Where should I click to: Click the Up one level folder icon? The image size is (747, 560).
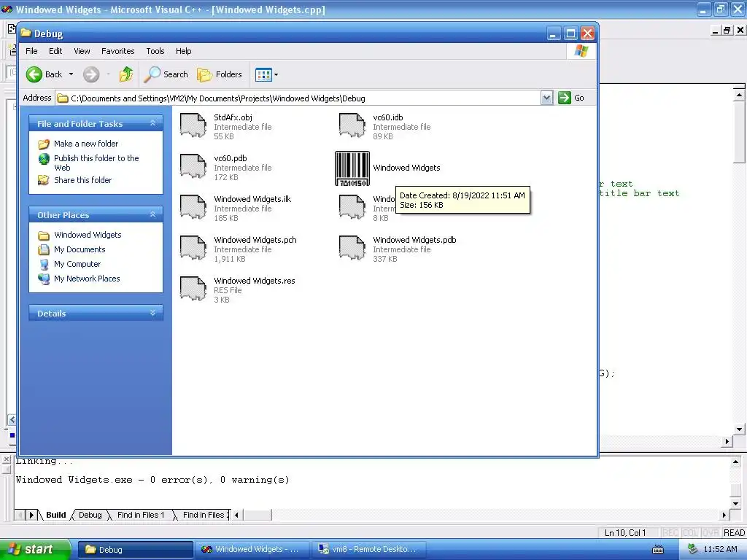click(126, 74)
